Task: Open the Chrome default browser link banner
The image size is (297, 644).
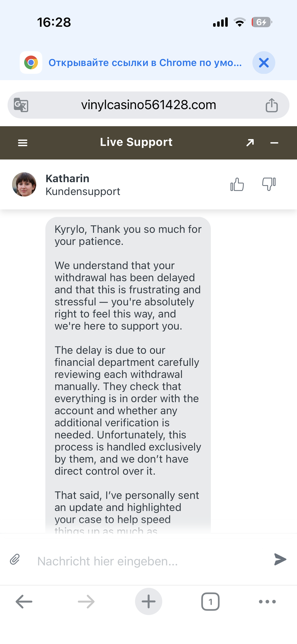Action: [x=145, y=62]
